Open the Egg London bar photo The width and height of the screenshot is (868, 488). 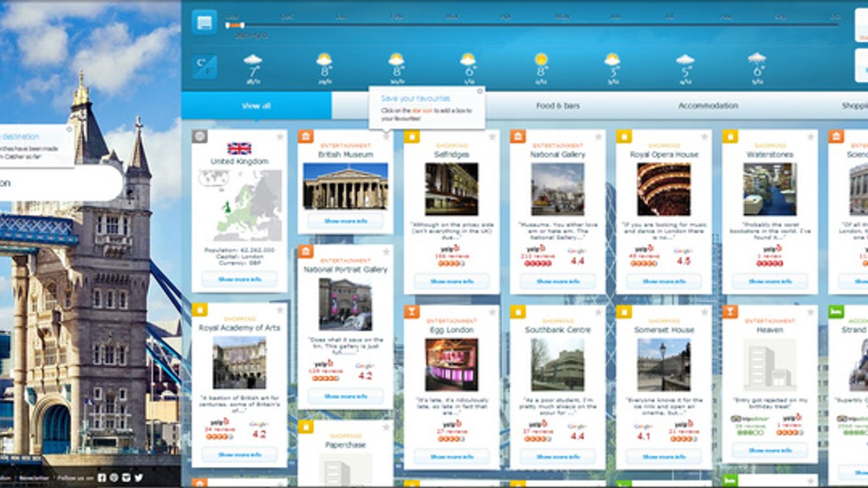[452, 364]
